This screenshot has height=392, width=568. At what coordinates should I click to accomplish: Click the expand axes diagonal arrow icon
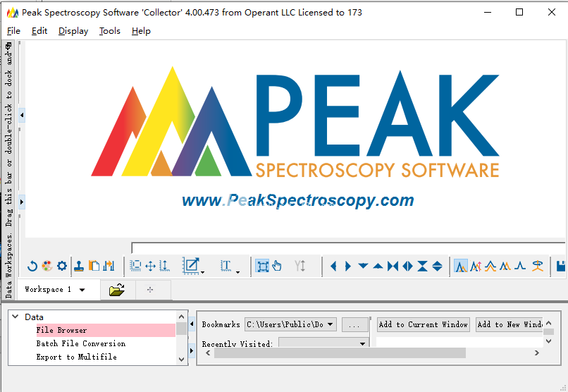[x=191, y=266]
